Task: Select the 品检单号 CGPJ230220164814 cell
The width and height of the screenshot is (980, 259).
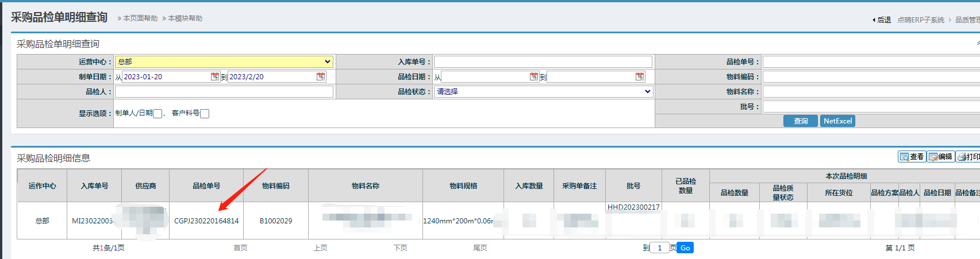Action: pyautogui.click(x=206, y=221)
